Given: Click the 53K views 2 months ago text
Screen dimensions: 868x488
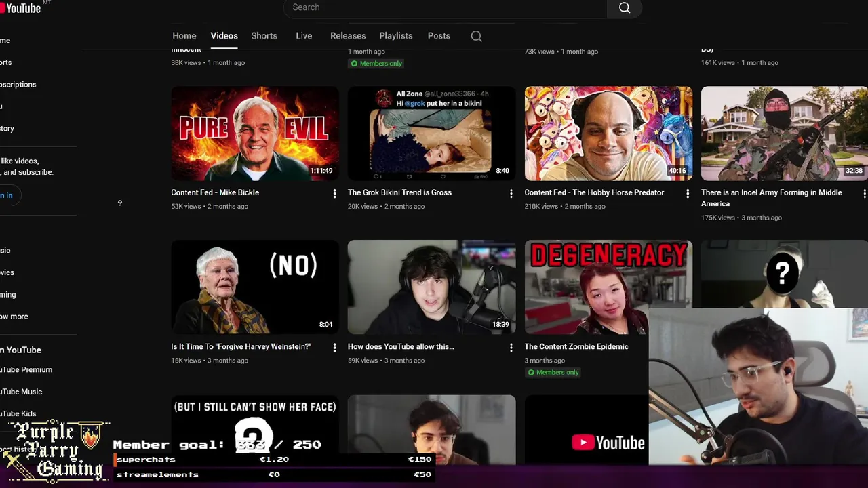Looking at the screenshot, I should 210,206.
